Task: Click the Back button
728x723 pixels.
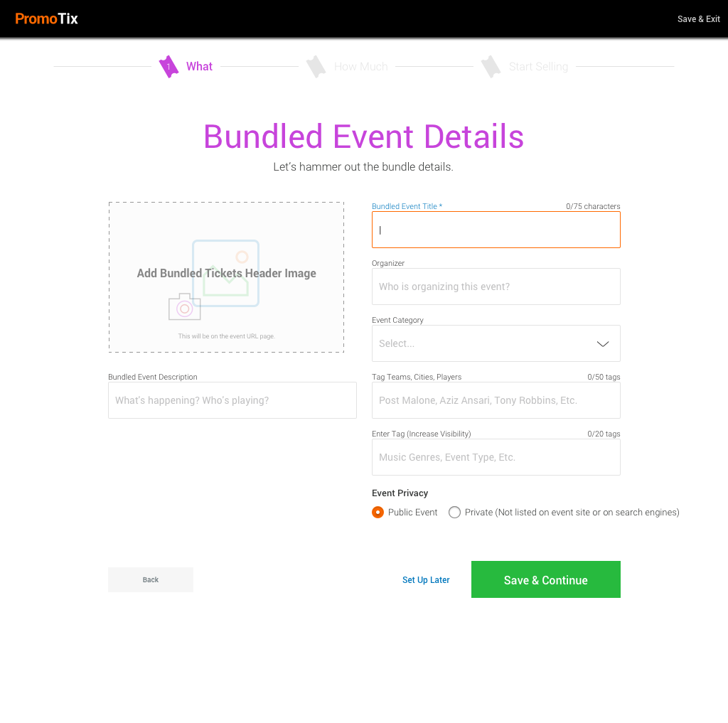Action: click(x=151, y=579)
